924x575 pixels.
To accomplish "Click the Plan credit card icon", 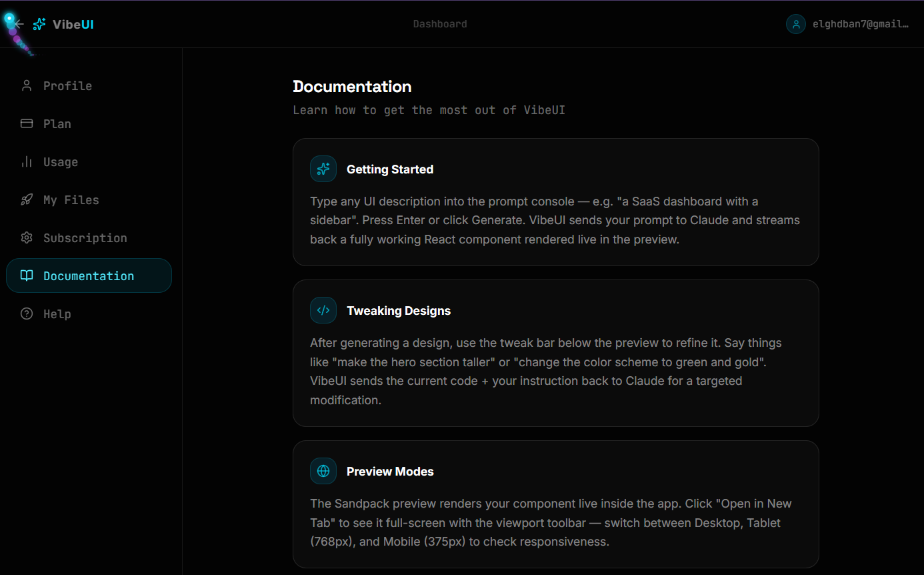I will (27, 123).
